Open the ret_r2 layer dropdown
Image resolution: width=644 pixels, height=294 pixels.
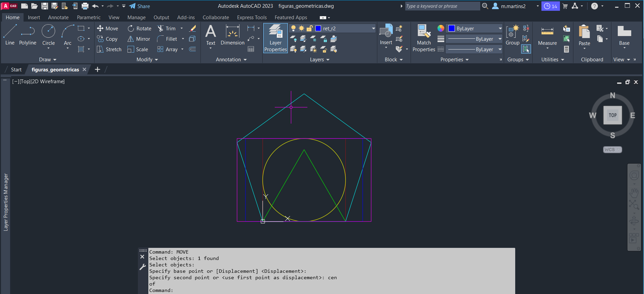(x=373, y=29)
